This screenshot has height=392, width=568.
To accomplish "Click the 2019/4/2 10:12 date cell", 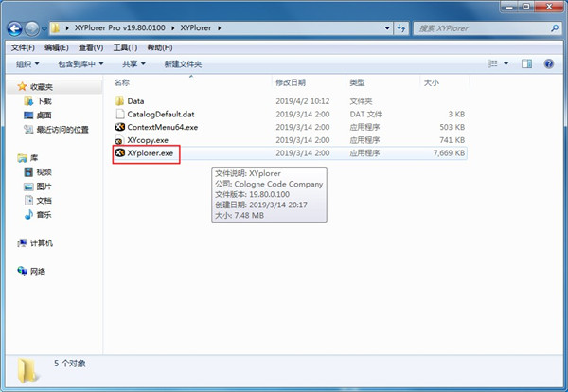I will [x=303, y=101].
